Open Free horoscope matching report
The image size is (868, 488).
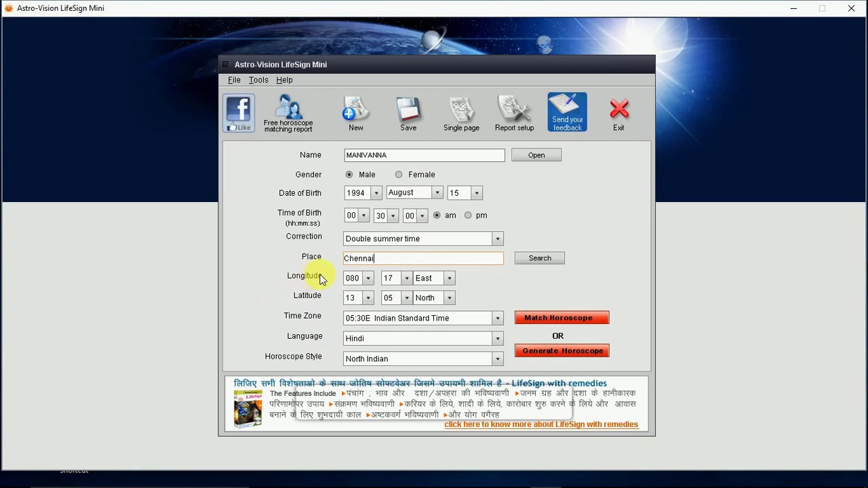pos(288,113)
